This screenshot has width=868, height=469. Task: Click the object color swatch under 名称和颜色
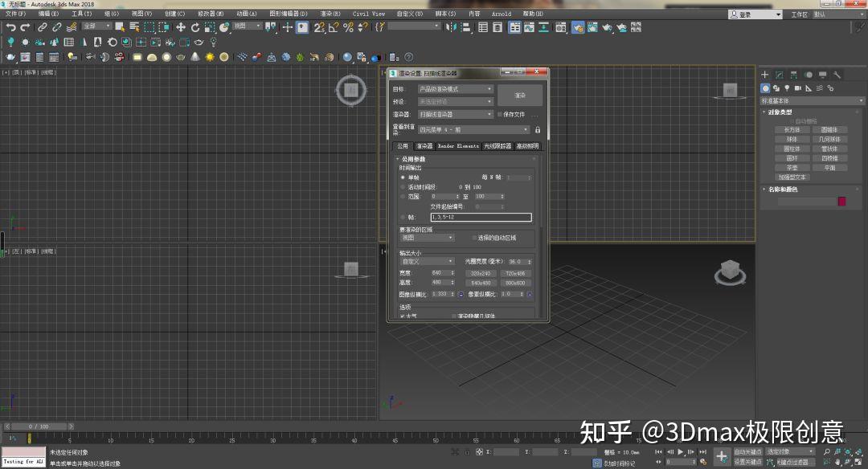coord(842,200)
